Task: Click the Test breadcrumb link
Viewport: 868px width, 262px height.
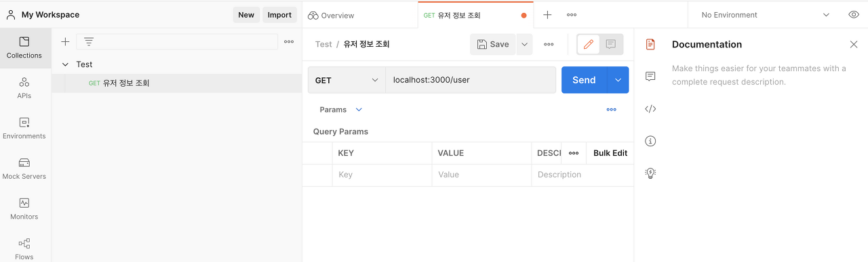Action: point(323,44)
